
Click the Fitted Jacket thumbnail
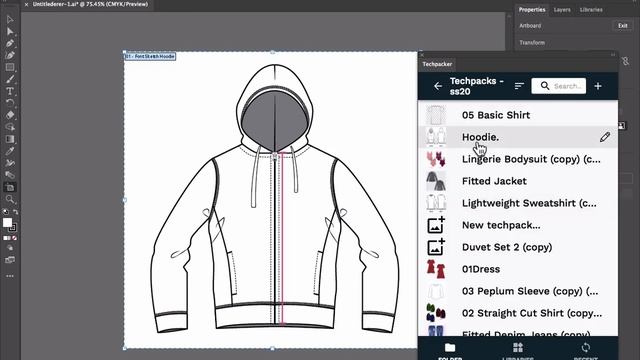[436, 181]
